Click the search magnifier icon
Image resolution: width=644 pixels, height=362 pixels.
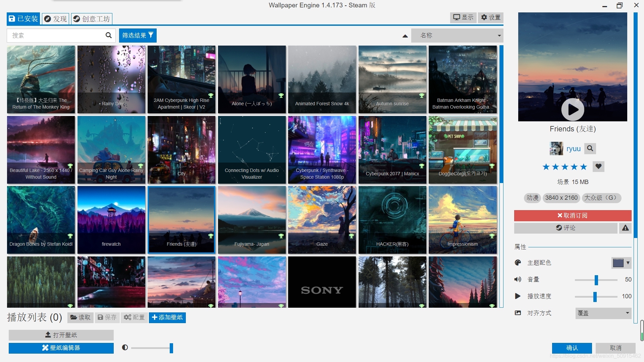[108, 35]
